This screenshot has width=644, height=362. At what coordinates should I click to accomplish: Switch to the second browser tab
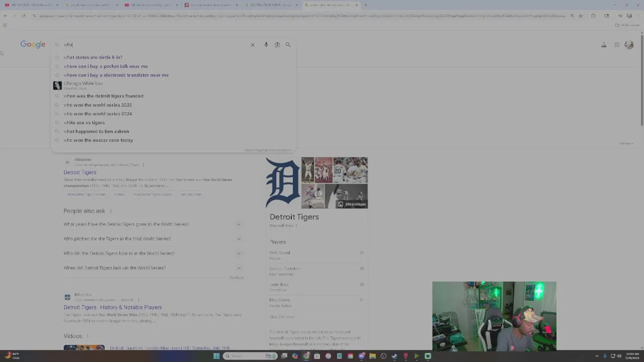pyautogui.click(x=91, y=5)
